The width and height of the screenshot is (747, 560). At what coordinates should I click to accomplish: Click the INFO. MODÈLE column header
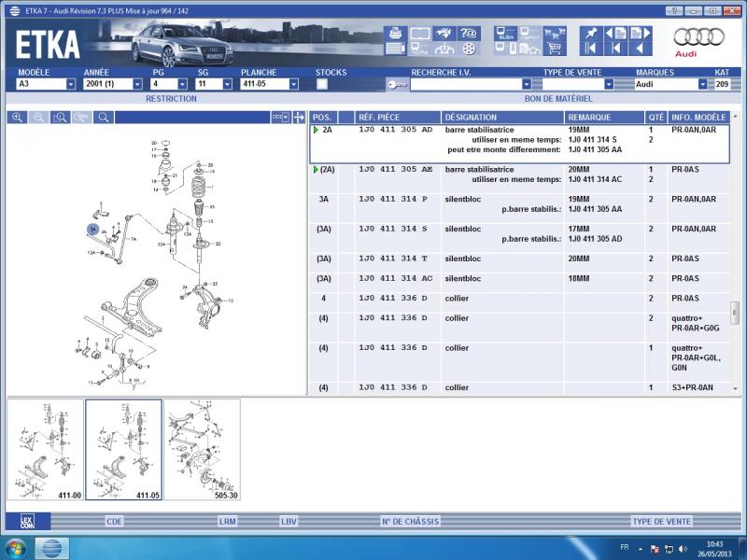698,118
